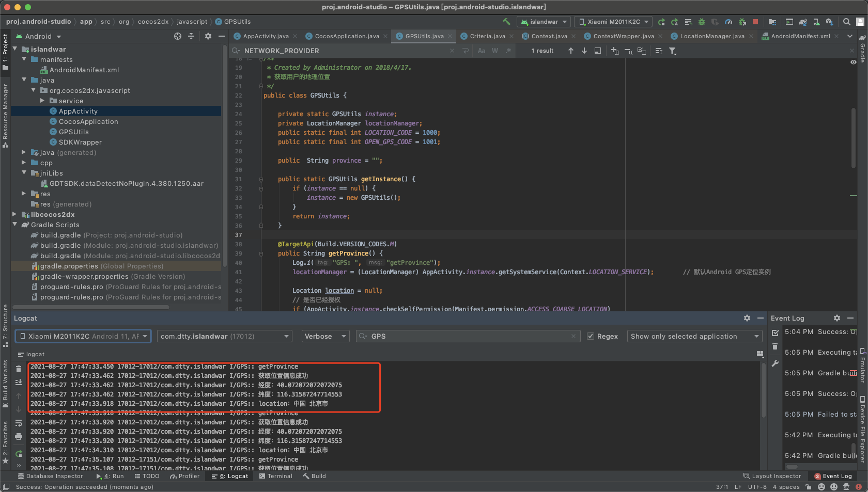Expand the service package folder
Image resolution: width=868 pixels, height=492 pixels.
tap(43, 101)
